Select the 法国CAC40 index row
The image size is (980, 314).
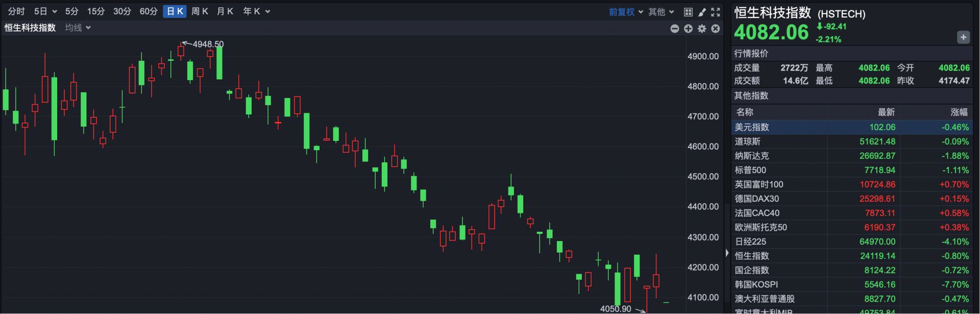coord(851,213)
